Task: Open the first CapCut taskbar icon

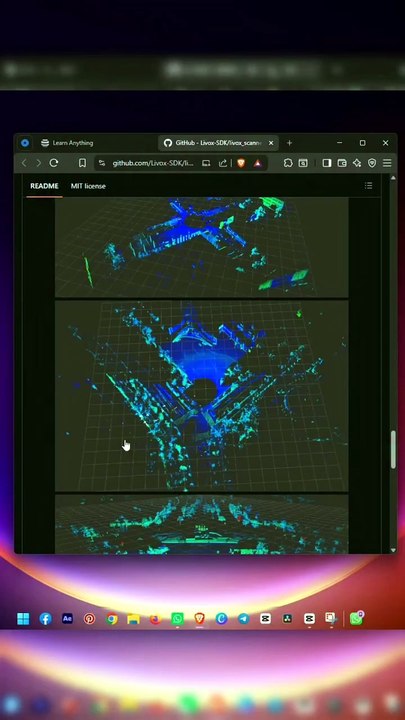Action: [x=265, y=619]
